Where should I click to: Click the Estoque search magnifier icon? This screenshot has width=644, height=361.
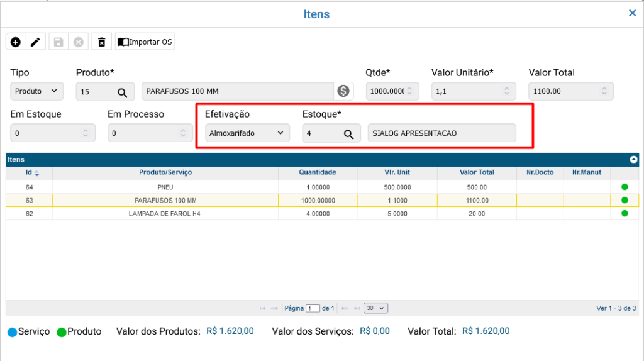pyautogui.click(x=348, y=134)
